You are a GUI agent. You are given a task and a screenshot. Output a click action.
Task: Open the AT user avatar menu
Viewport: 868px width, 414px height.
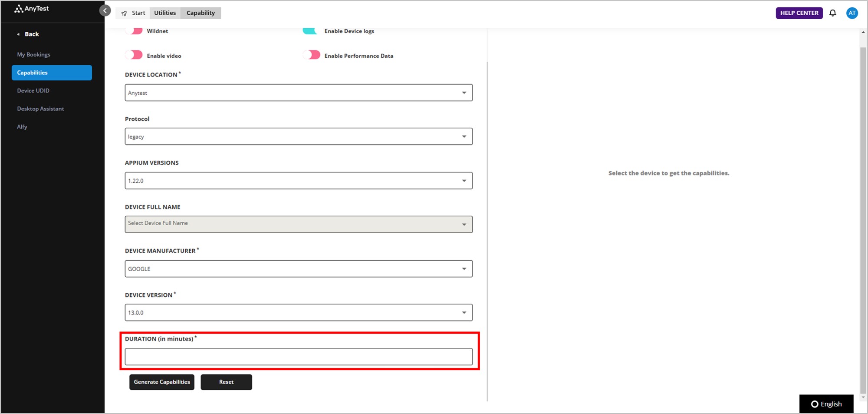(852, 13)
